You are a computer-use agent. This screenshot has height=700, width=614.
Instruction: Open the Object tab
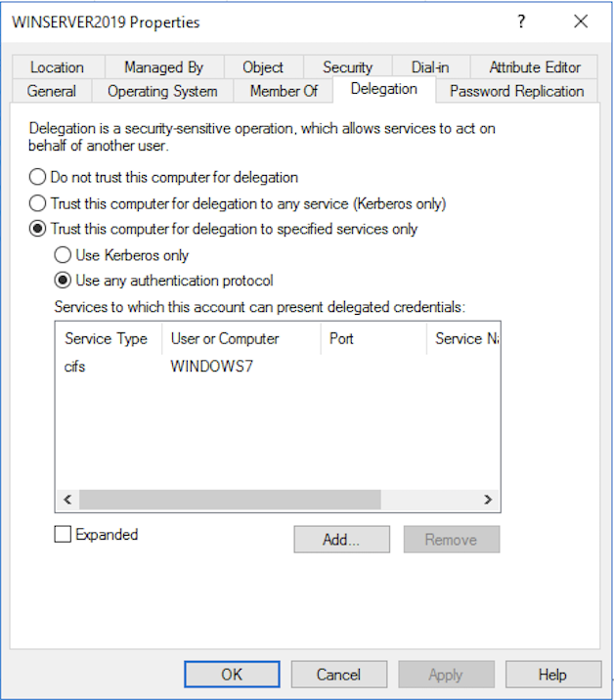[263, 67]
